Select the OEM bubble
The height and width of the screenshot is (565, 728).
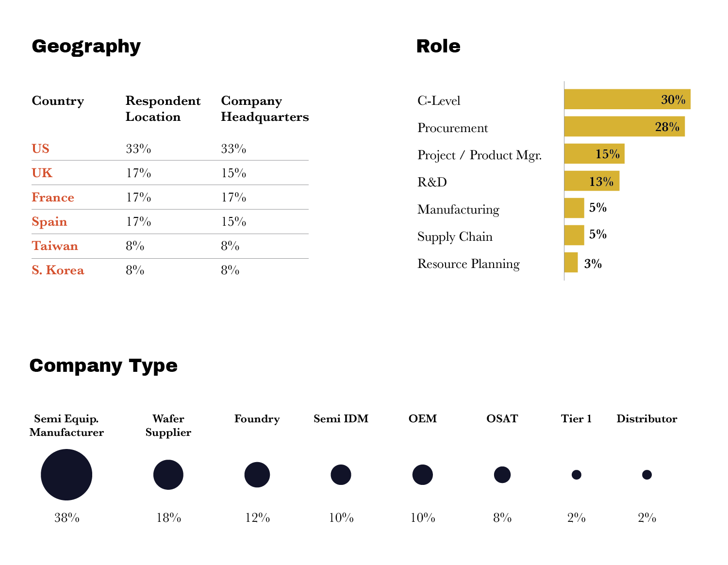422,475
